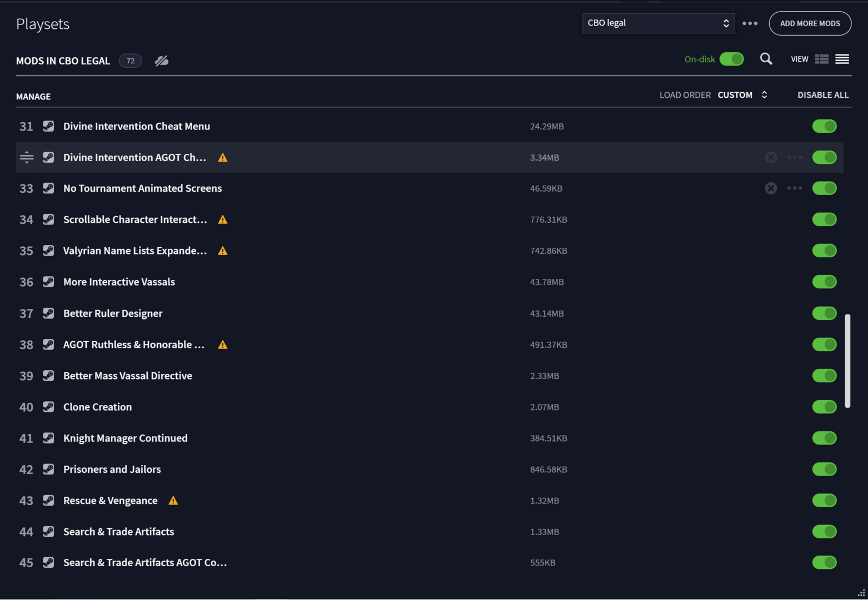Click the MANAGE label
The width and height of the screenshot is (868, 600).
coord(33,97)
